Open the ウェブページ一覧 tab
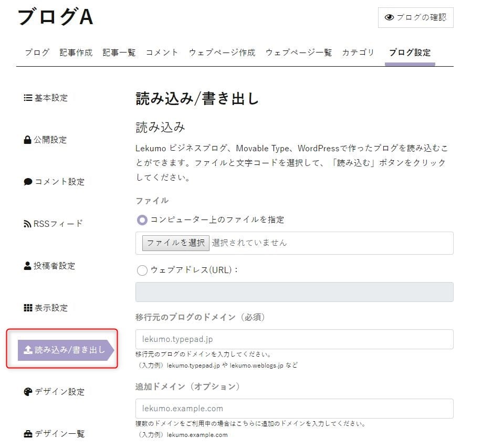 coord(298,53)
